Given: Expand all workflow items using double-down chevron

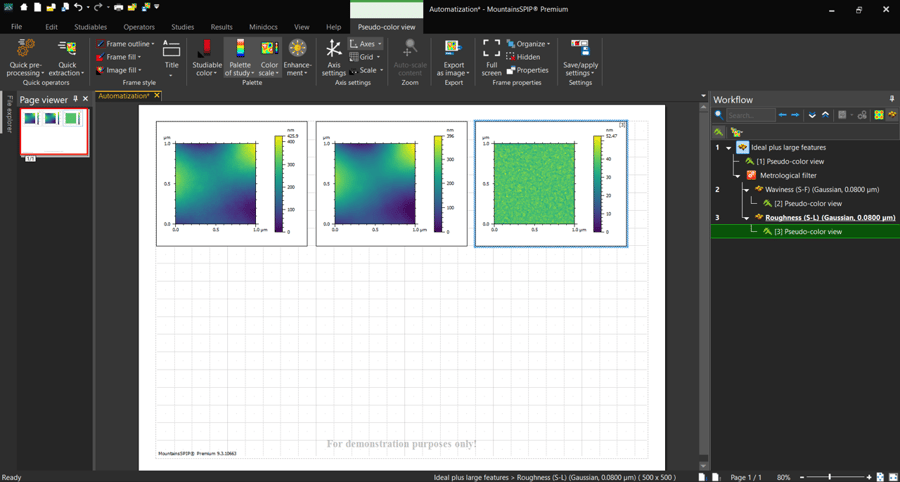Looking at the screenshot, I should (812, 115).
